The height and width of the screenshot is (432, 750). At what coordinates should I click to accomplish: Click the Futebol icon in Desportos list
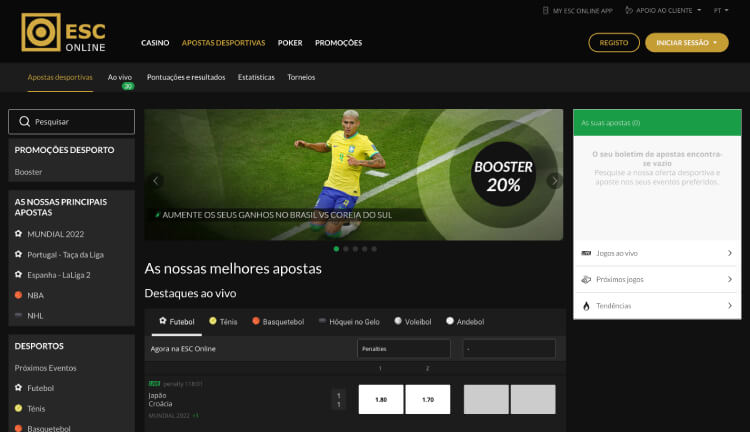coord(18,388)
